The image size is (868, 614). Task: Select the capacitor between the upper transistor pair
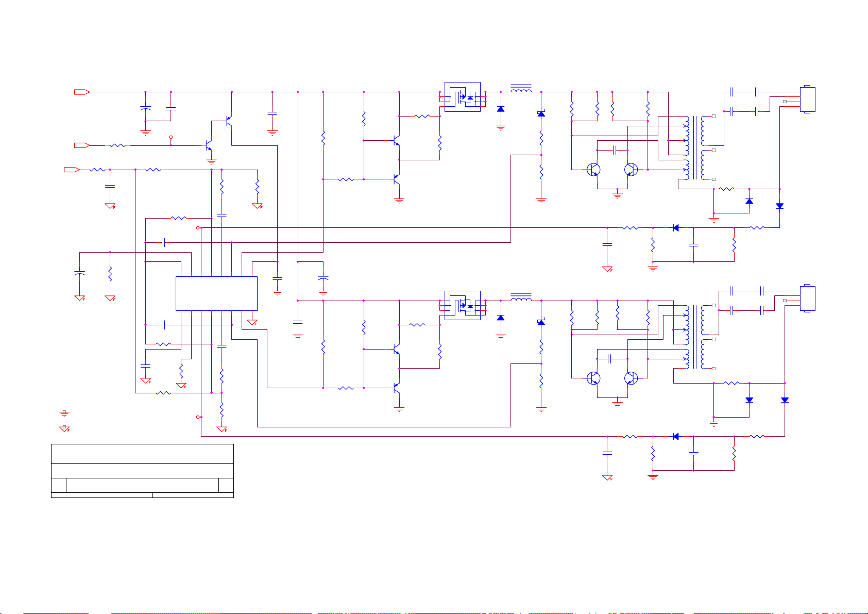pos(615,150)
